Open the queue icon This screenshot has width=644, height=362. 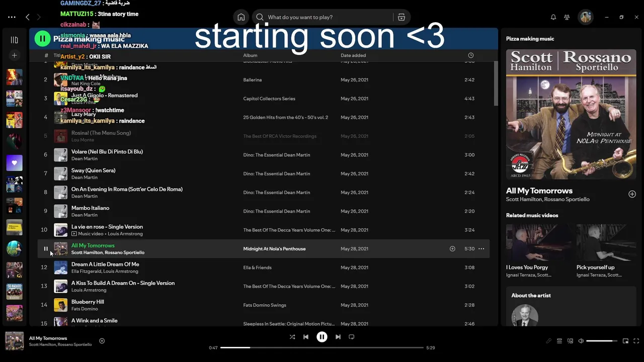point(559,341)
